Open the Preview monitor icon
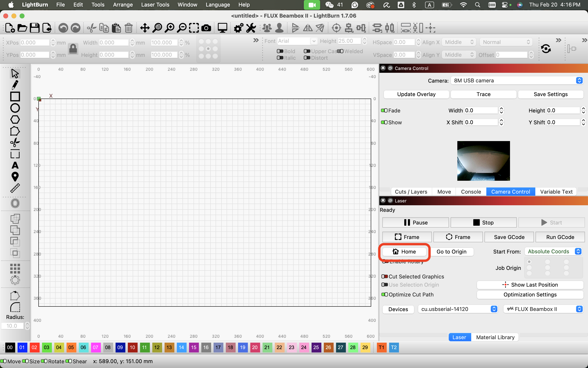The image size is (588, 368). [x=222, y=28]
